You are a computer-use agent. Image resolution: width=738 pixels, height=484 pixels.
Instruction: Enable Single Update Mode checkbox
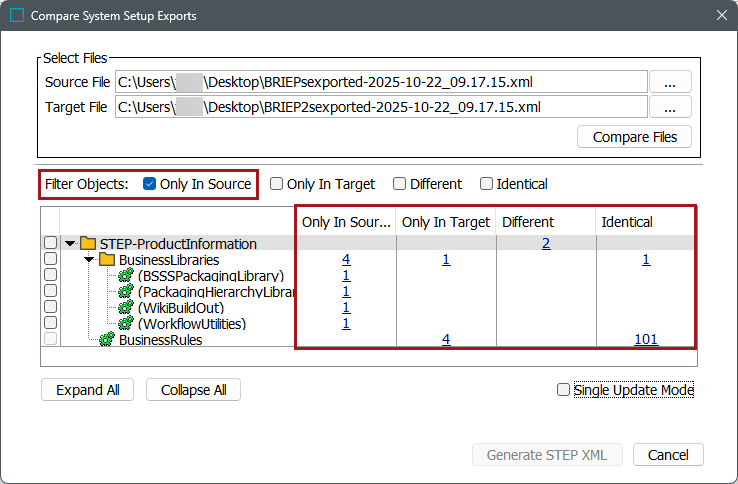[x=564, y=390]
